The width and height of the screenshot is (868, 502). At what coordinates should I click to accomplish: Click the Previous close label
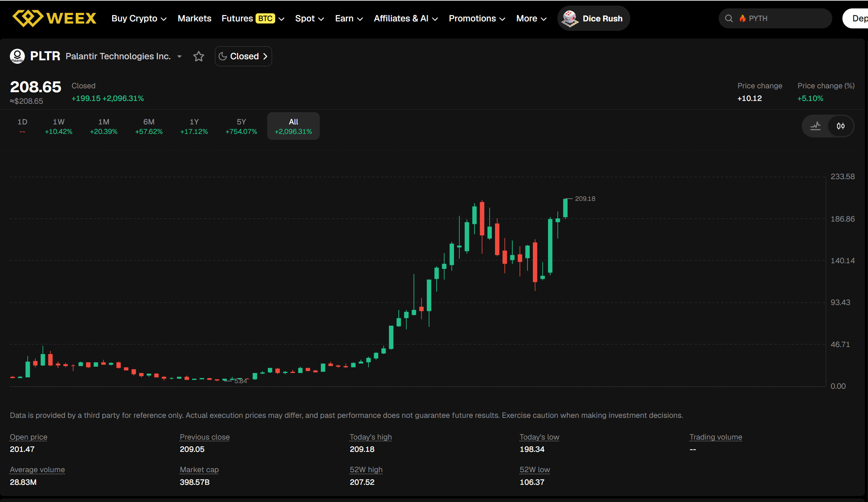coord(205,437)
